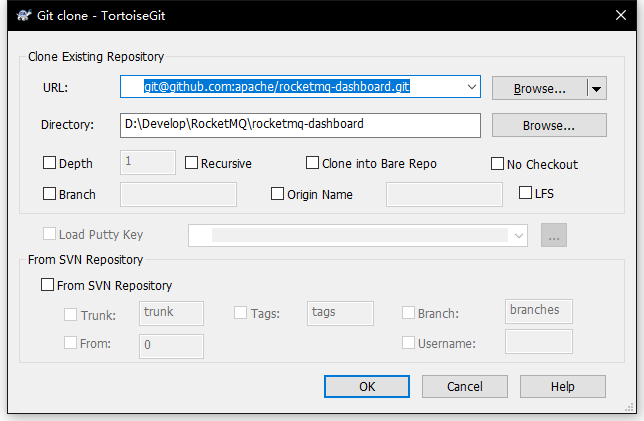Click Browse next to the URL field
The image size is (644, 421).
pos(540,88)
